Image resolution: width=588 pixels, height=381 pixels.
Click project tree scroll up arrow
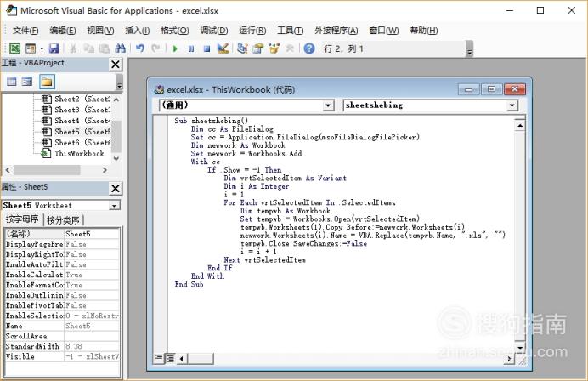116,100
